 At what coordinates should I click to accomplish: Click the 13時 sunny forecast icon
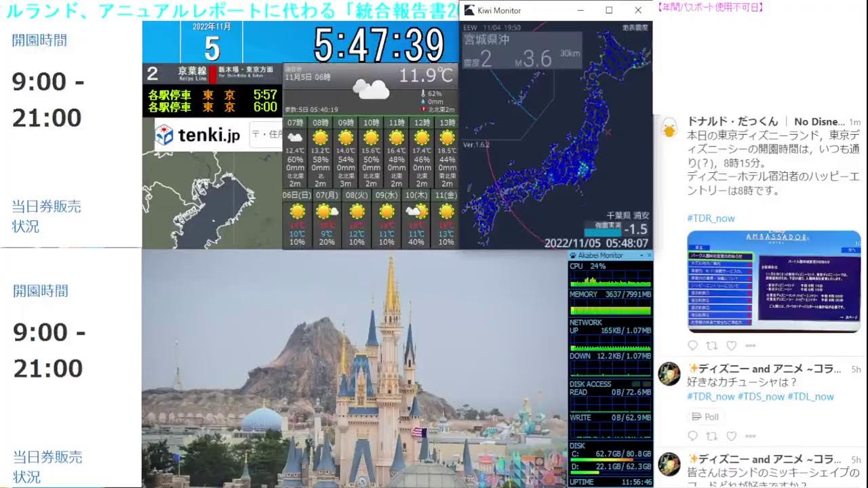click(x=447, y=138)
